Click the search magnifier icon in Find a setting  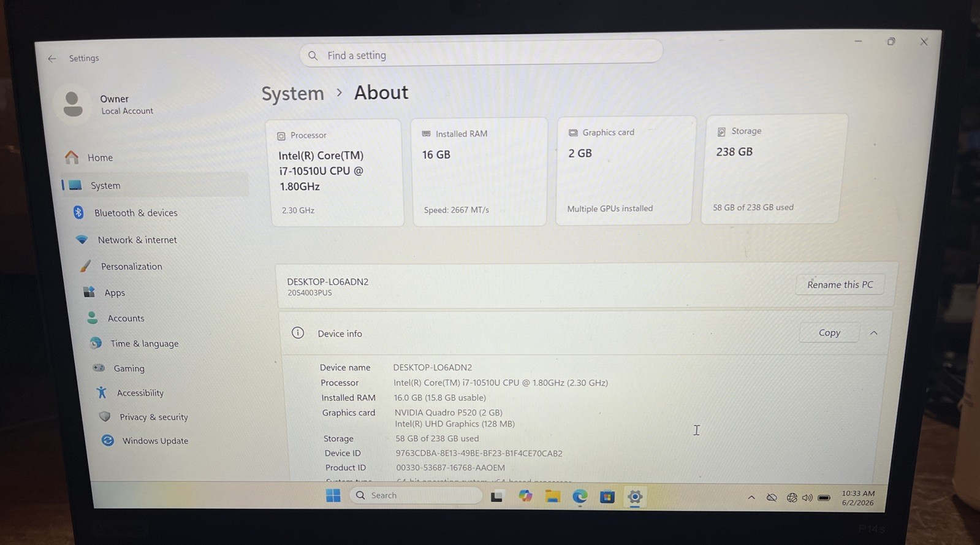[313, 56]
